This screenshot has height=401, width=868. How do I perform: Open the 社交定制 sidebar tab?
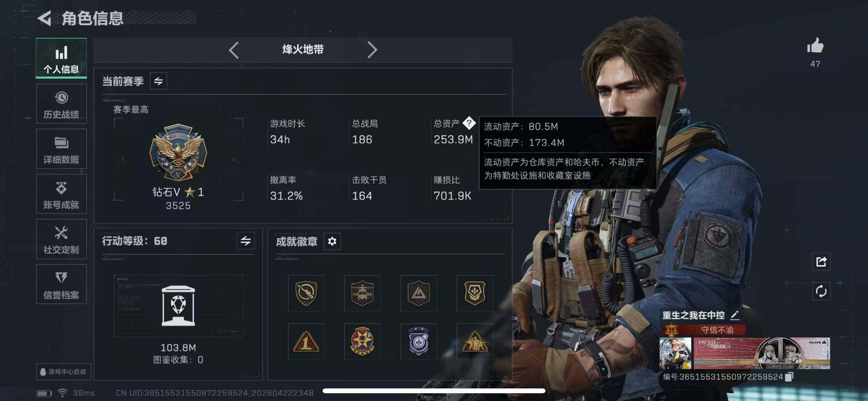(61, 240)
